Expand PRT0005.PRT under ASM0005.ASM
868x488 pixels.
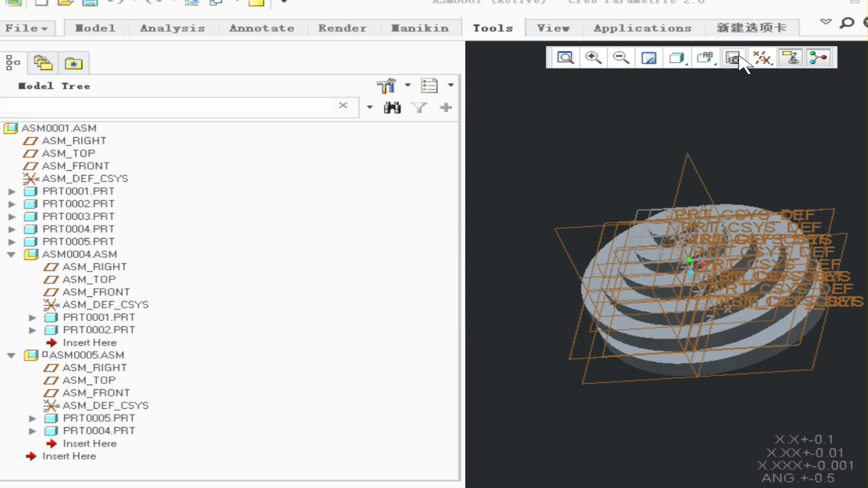tap(33, 419)
